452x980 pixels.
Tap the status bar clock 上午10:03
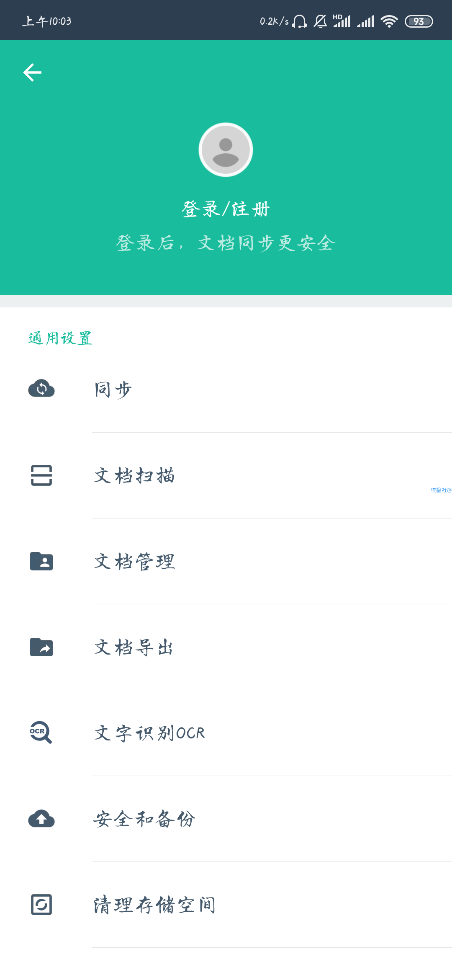pos(46,21)
